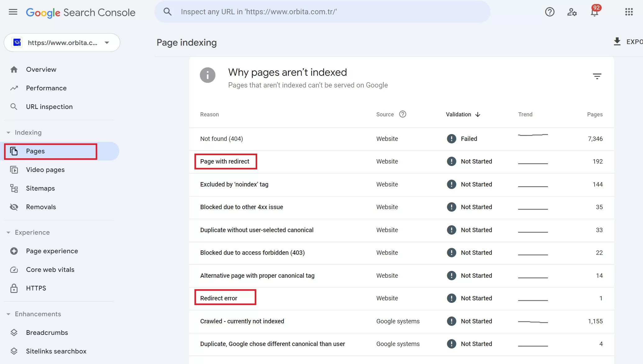Click the 7,346 pages count
643x364 pixels.
[595, 139]
